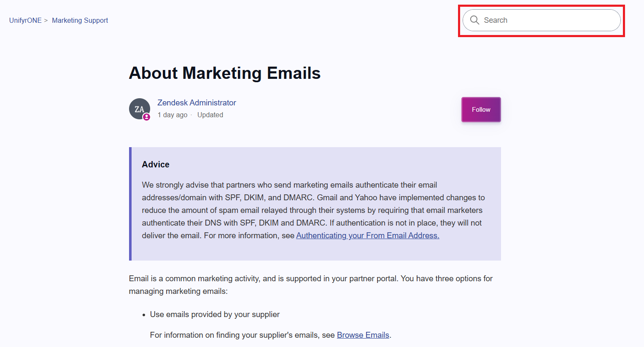Screen dimensions: 644x347
Task: Go to the UnifyrONE breadcrumb link
Action: click(25, 20)
